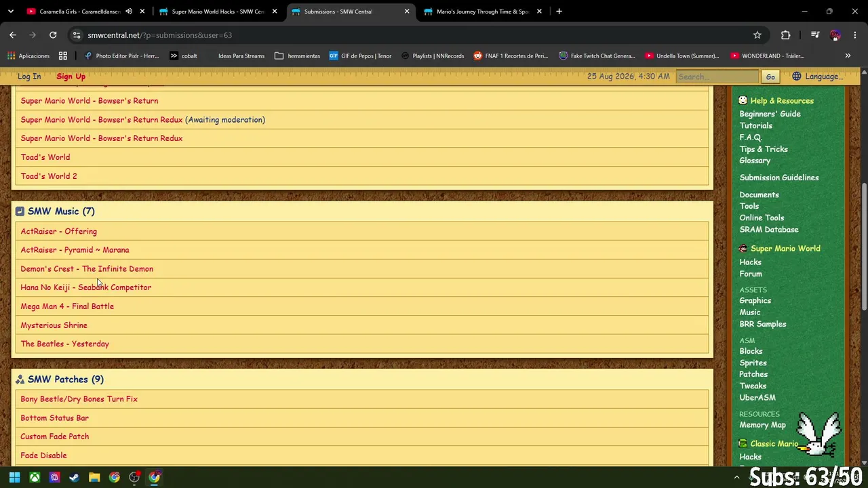The height and width of the screenshot is (488, 868).
Task: Click the SMW Music section icon
Action: coord(20,211)
